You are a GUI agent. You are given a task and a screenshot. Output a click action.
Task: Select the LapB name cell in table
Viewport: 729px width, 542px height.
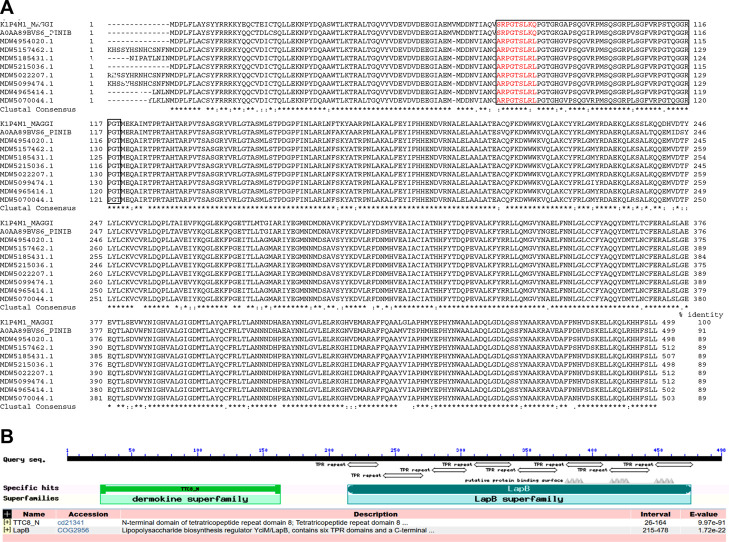pyautogui.click(x=21, y=530)
